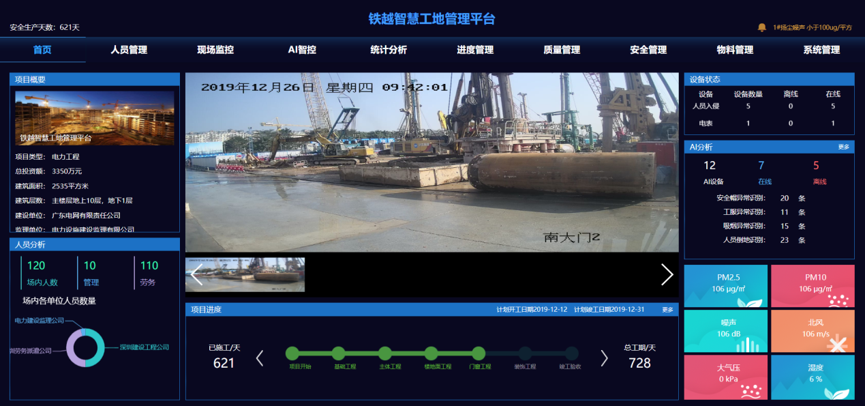Open the PM2.5 sensor tile
This screenshot has height=406, width=865.
click(726, 285)
